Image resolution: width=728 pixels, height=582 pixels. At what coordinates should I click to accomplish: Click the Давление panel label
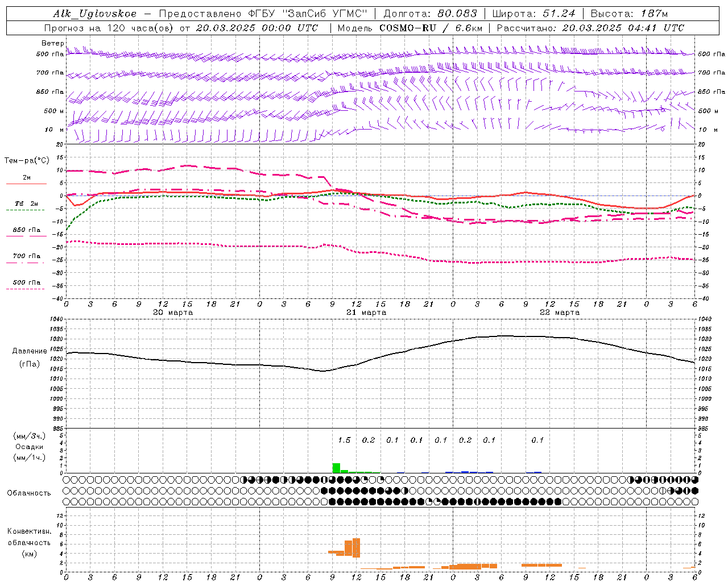tap(30, 351)
